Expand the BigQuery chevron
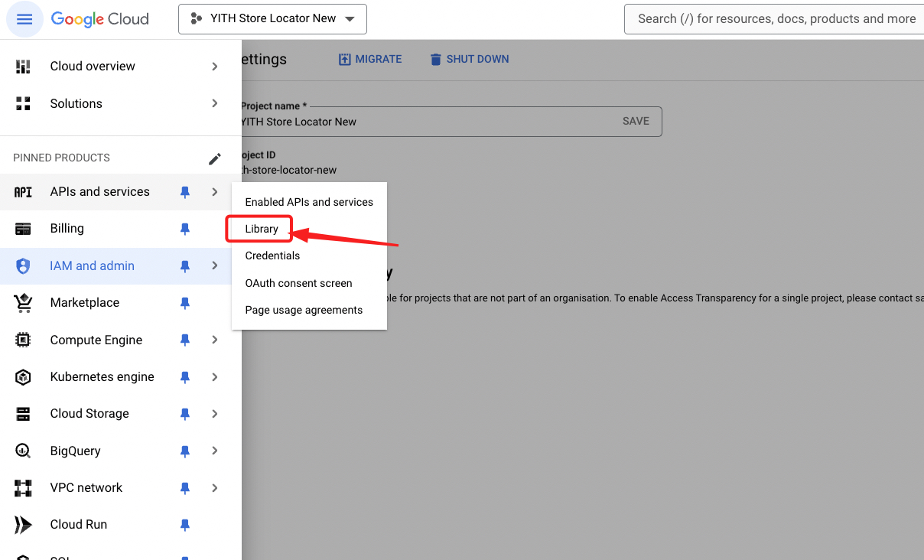 pyautogui.click(x=215, y=451)
